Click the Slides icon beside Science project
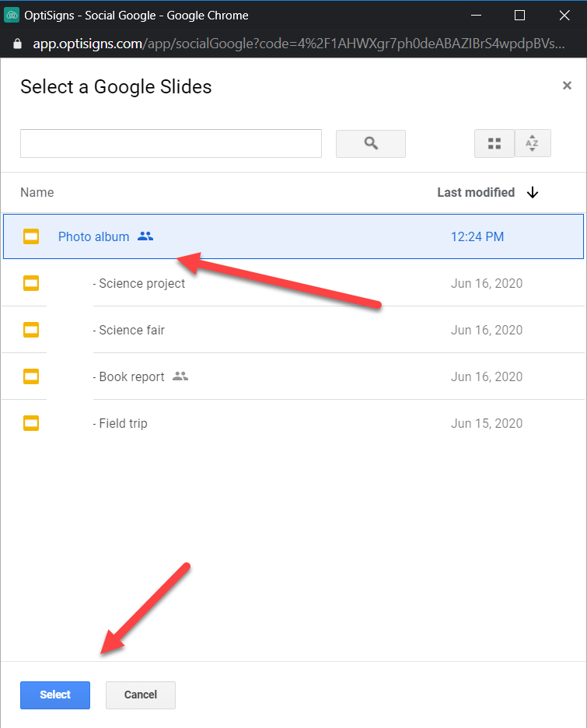Viewport: 587px width, 728px height. click(x=32, y=283)
